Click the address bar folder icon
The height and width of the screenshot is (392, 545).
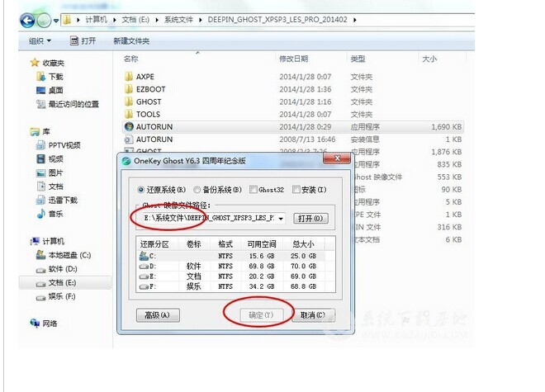coord(67,20)
